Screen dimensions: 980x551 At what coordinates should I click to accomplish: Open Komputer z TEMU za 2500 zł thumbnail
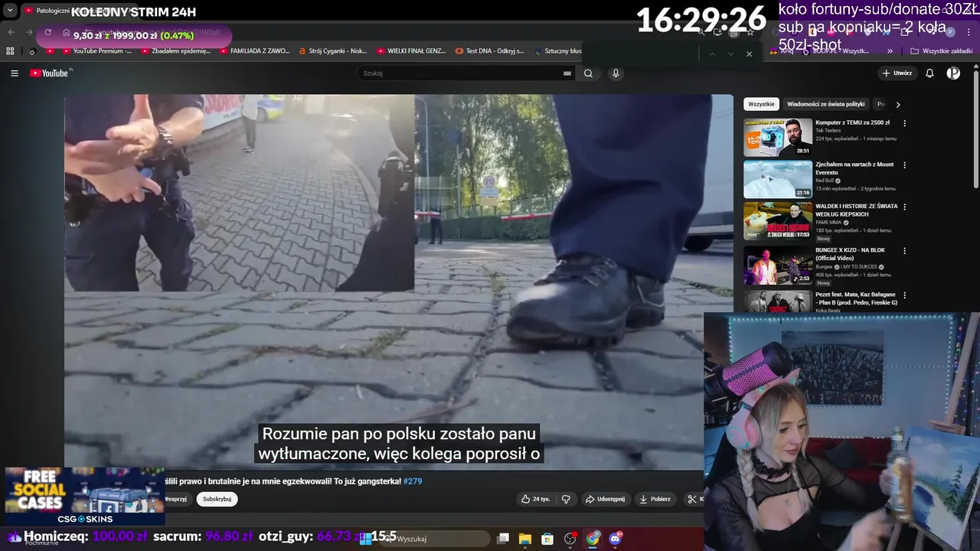tap(778, 138)
